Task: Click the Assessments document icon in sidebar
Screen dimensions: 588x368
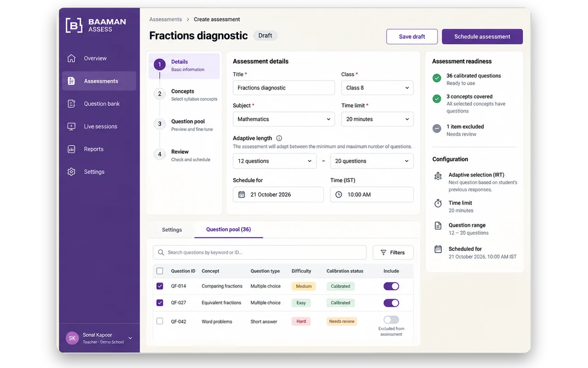Action: point(71,81)
